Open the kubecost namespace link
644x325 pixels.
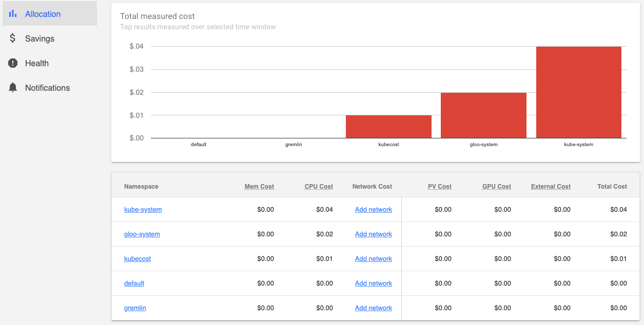pos(137,258)
